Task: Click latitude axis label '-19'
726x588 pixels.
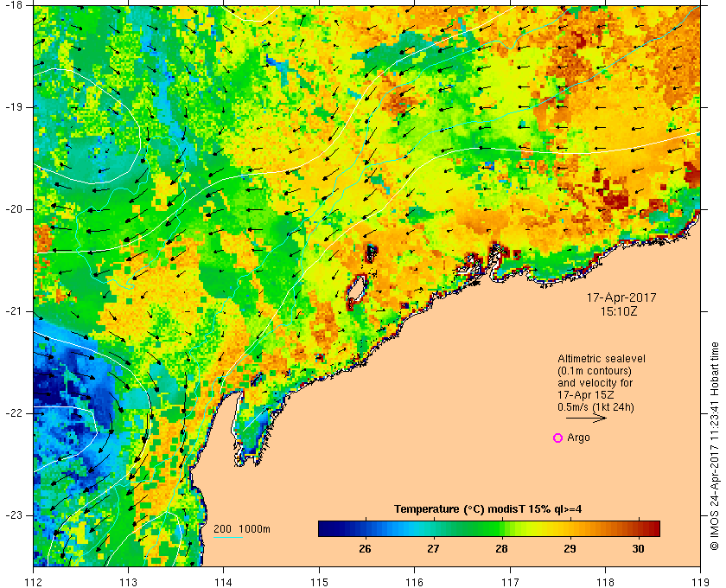Action: (x=13, y=107)
